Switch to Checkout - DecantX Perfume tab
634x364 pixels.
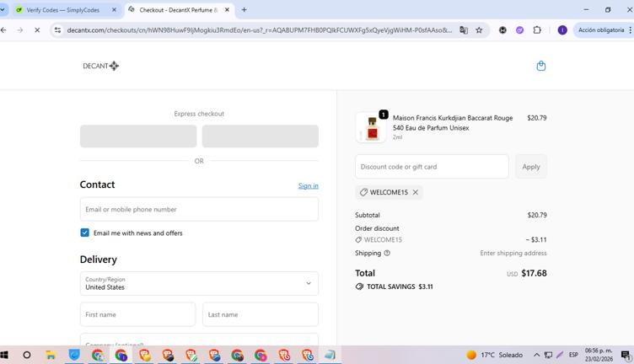179,10
